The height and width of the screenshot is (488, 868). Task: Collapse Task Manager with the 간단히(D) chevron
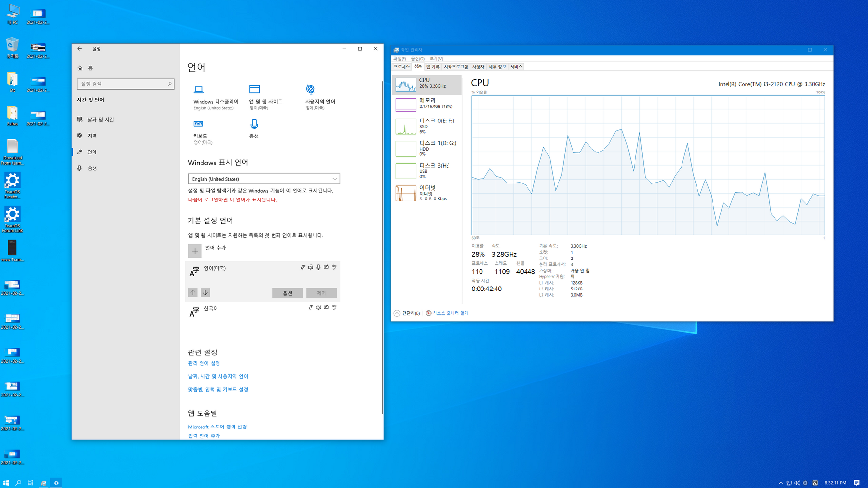397,313
